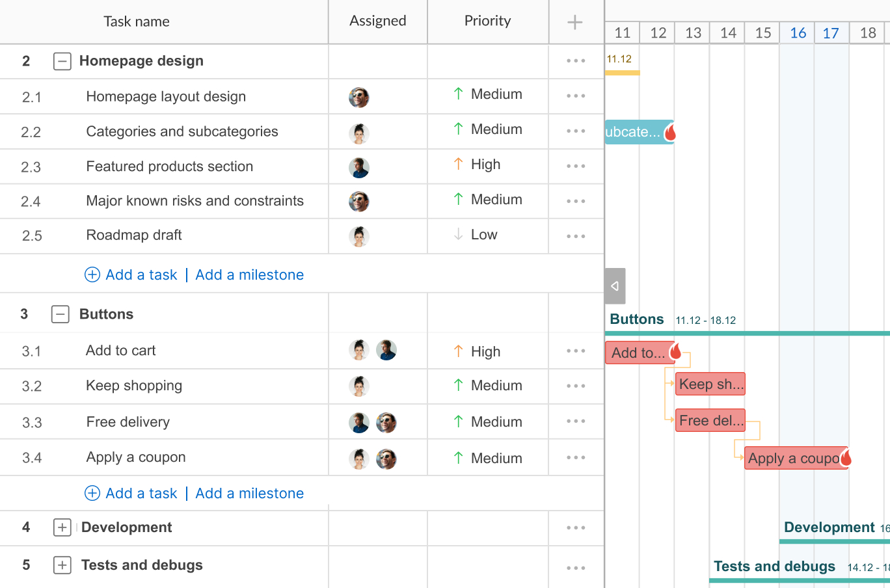Image resolution: width=890 pixels, height=588 pixels.
Task: Collapse the Homepage design task group
Action: pos(62,60)
